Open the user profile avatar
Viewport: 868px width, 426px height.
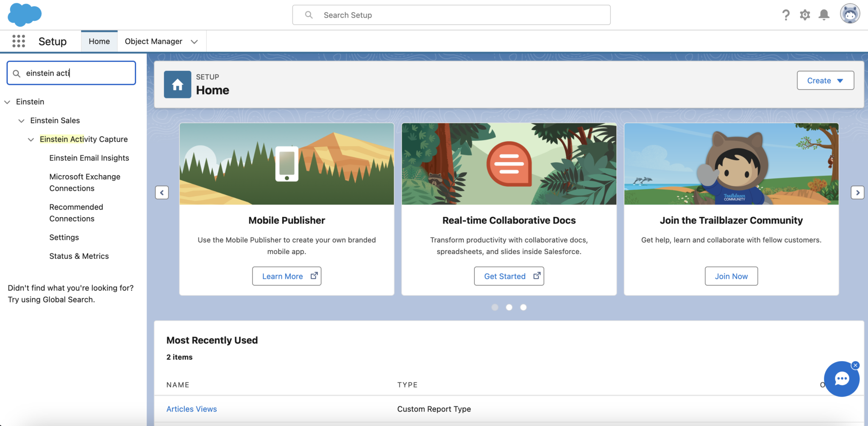point(850,14)
